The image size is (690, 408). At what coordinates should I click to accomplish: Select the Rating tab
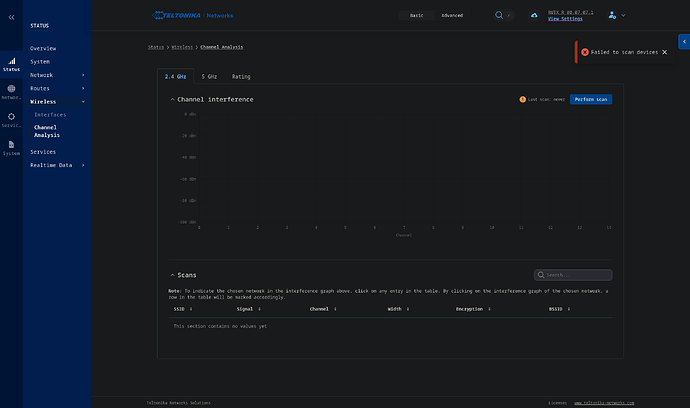coord(241,77)
